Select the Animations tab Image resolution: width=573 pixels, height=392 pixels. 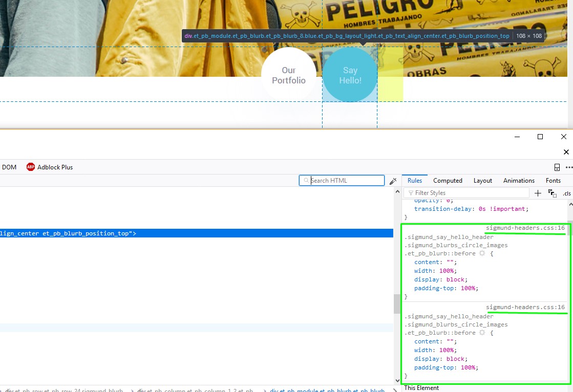click(x=518, y=181)
